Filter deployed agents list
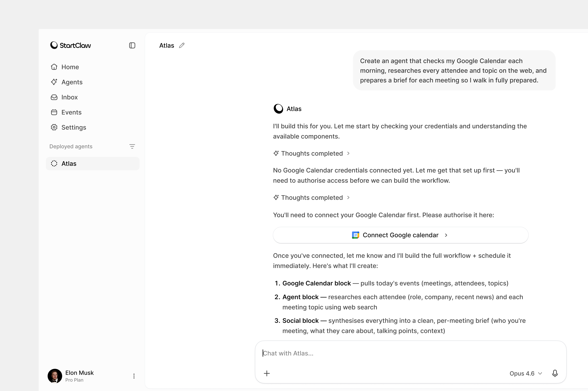Image resolution: width=588 pixels, height=391 pixels. click(x=132, y=146)
